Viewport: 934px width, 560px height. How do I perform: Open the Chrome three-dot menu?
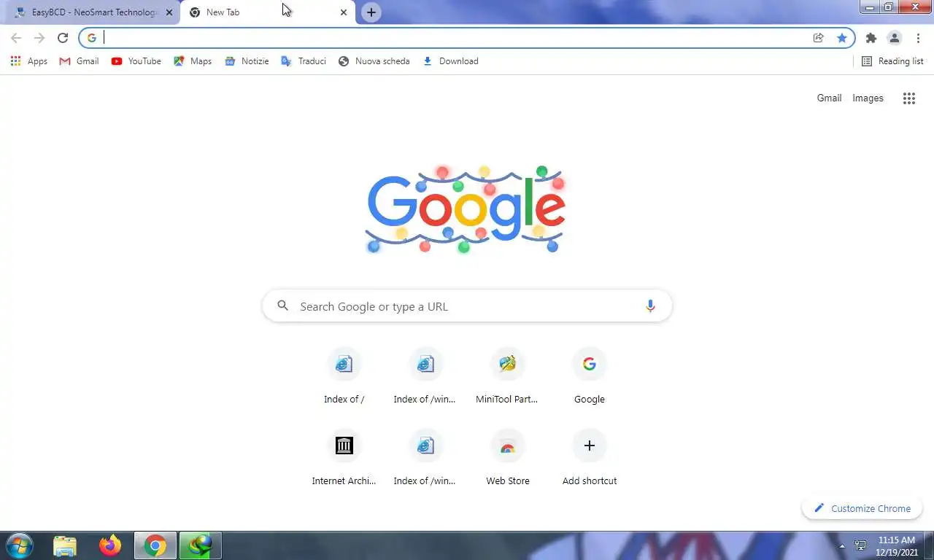click(918, 38)
